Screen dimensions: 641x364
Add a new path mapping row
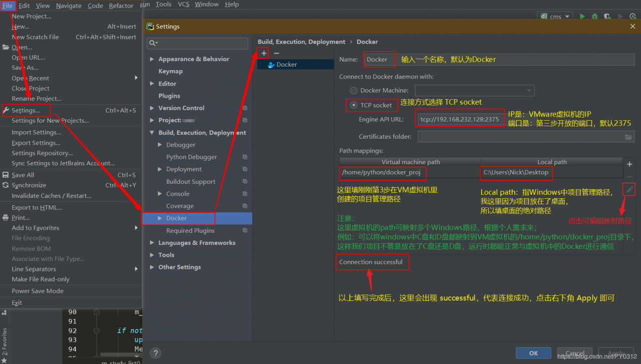pyautogui.click(x=629, y=164)
